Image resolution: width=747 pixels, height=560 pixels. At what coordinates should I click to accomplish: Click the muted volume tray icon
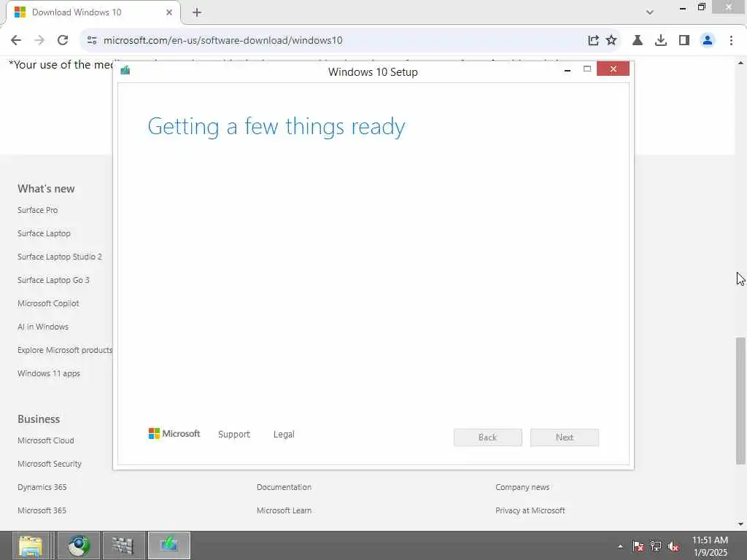tap(673, 546)
